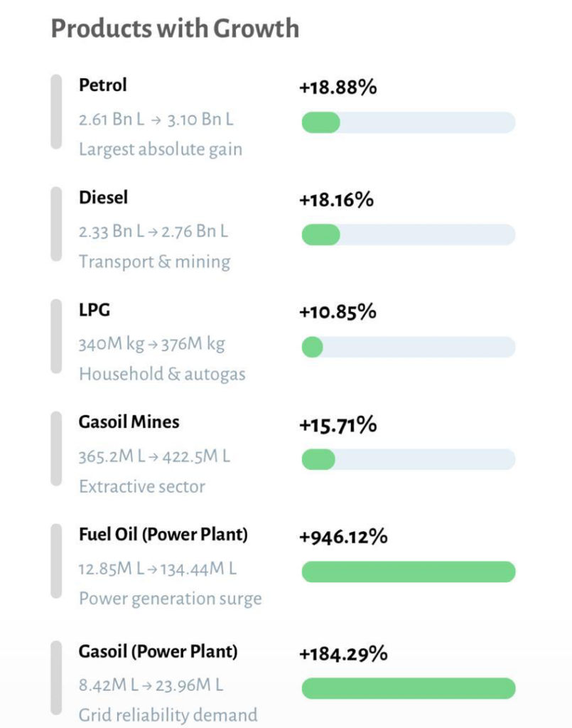Click the Petrol growth progress bar
The image size is (572, 728).
(408, 122)
